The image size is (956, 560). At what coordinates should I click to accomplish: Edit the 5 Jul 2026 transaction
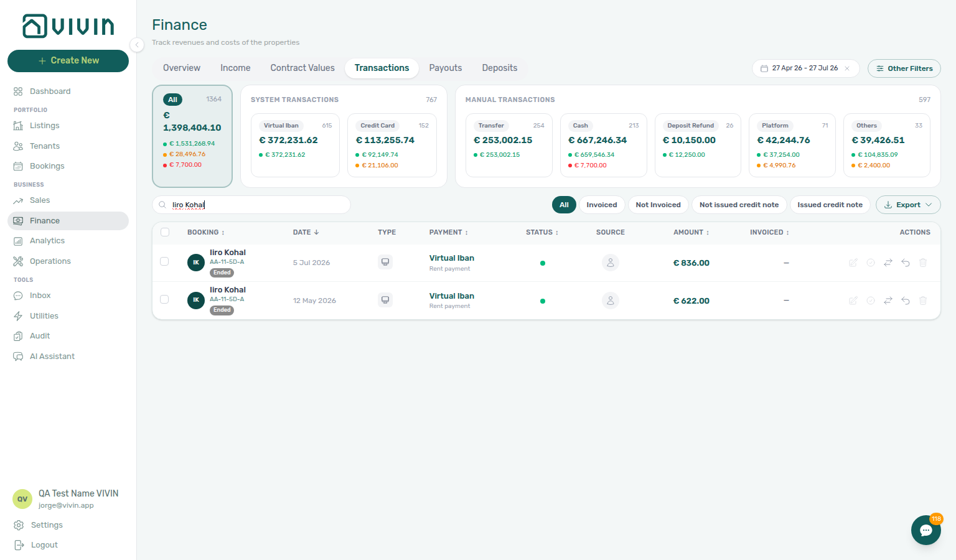853,263
